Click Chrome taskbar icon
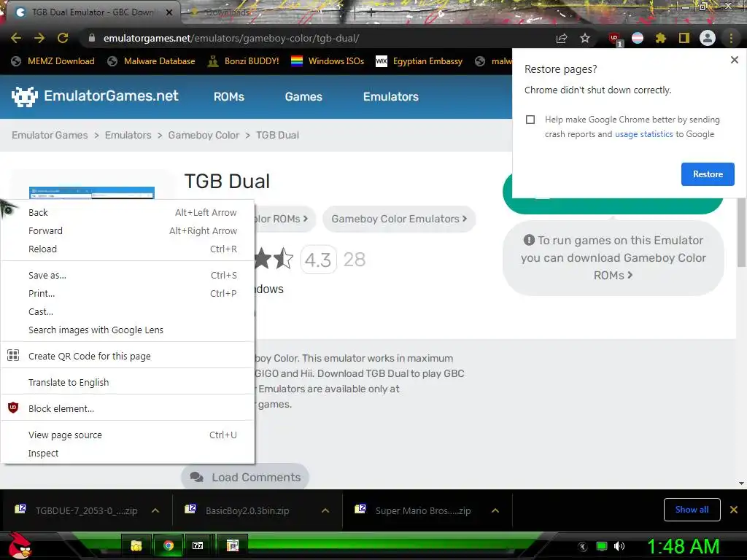 coord(169,545)
